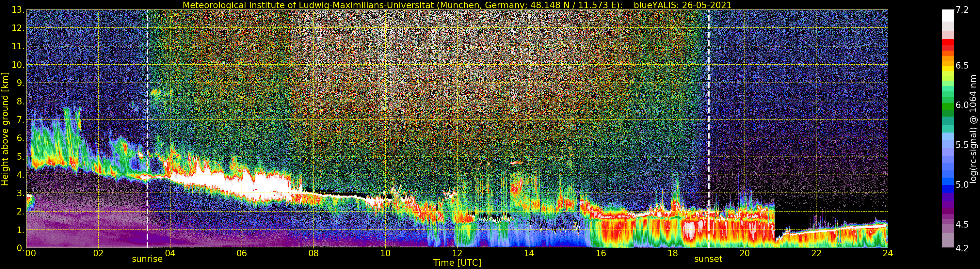Image resolution: width=980 pixels, height=269 pixels.
Task: Click the white dashed sunrise marker line
Action: point(147,129)
